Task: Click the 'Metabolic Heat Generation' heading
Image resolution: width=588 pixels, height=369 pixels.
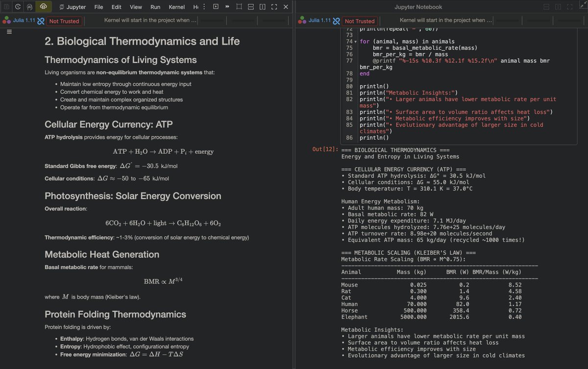Action: (x=102, y=254)
